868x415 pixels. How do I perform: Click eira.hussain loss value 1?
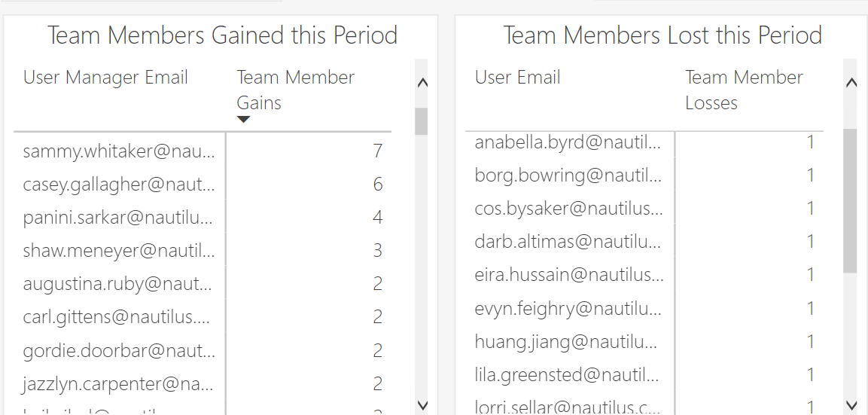810,275
